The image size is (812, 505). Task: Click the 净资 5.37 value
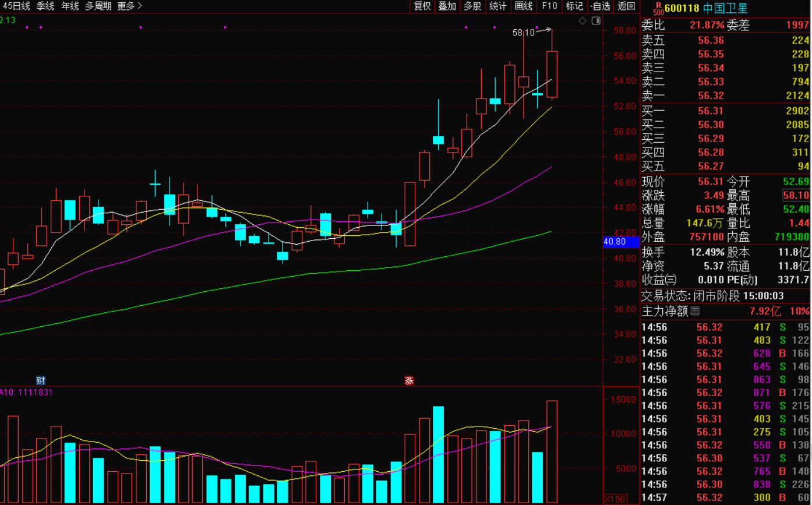coord(713,267)
